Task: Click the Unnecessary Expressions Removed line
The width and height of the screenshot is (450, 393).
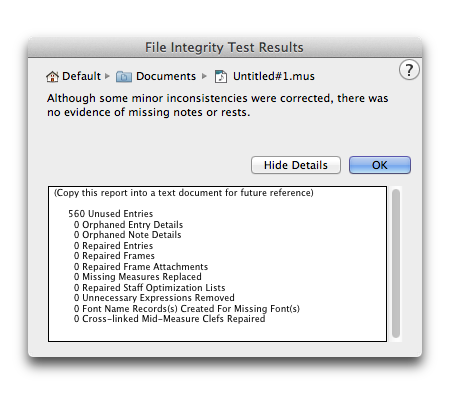Action: click(x=154, y=298)
